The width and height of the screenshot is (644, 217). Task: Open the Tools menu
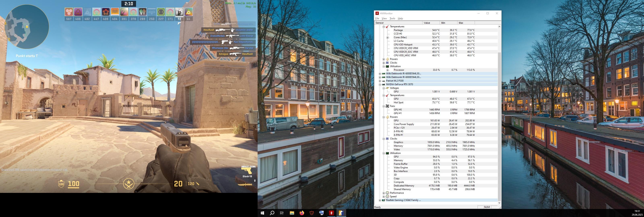(x=392, y=18)
